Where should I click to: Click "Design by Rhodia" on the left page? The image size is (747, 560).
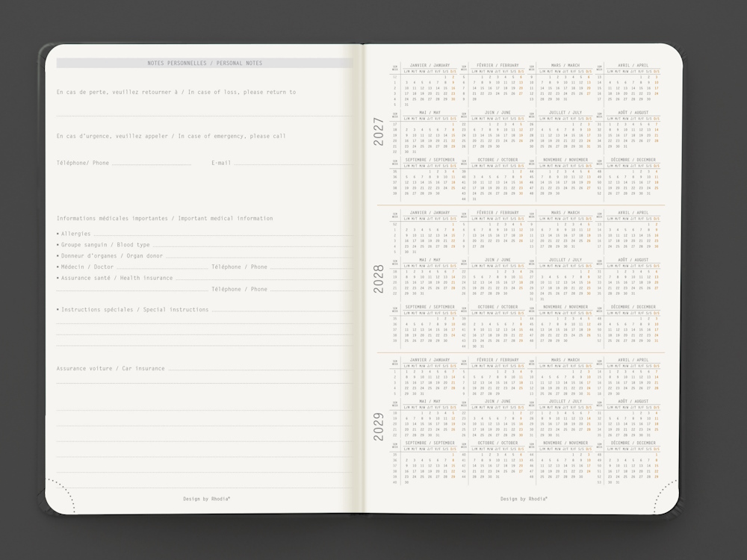[207, 499]
